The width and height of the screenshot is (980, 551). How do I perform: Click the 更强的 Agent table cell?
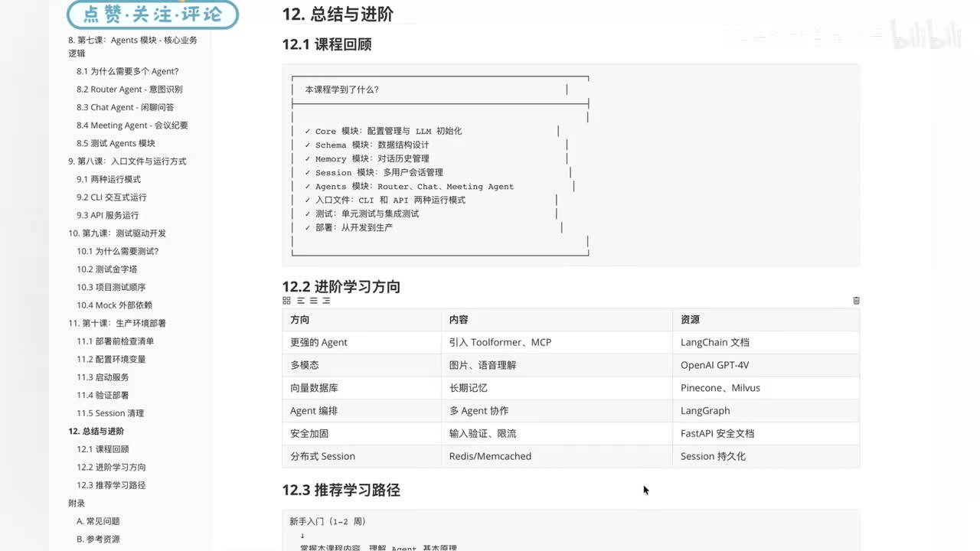[361, 342]
